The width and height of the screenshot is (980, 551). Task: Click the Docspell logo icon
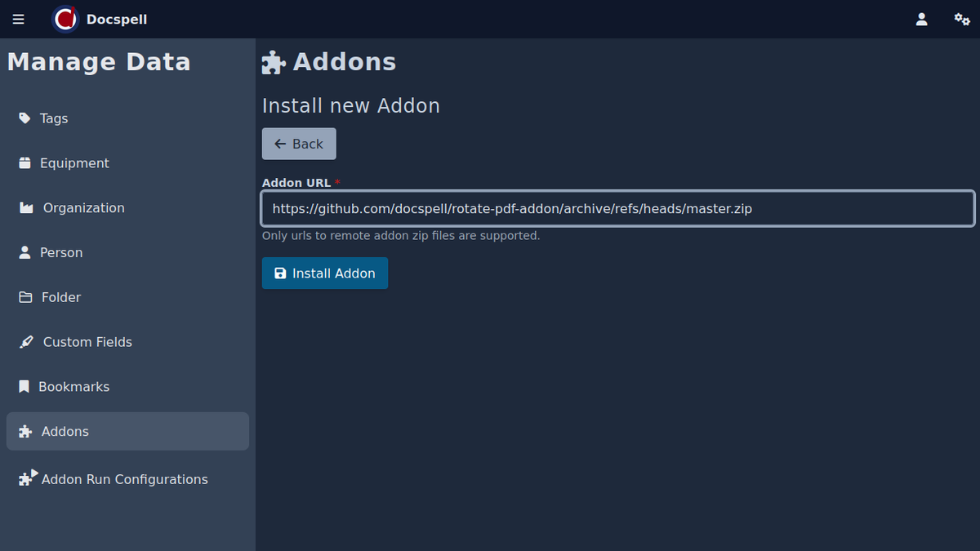click(x=65, y=19)
